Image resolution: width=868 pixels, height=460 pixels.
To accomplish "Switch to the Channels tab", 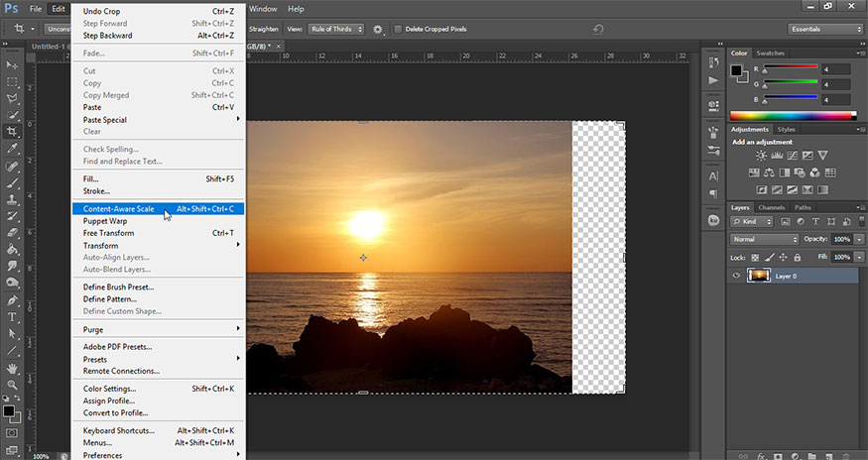I will (773, 207).
